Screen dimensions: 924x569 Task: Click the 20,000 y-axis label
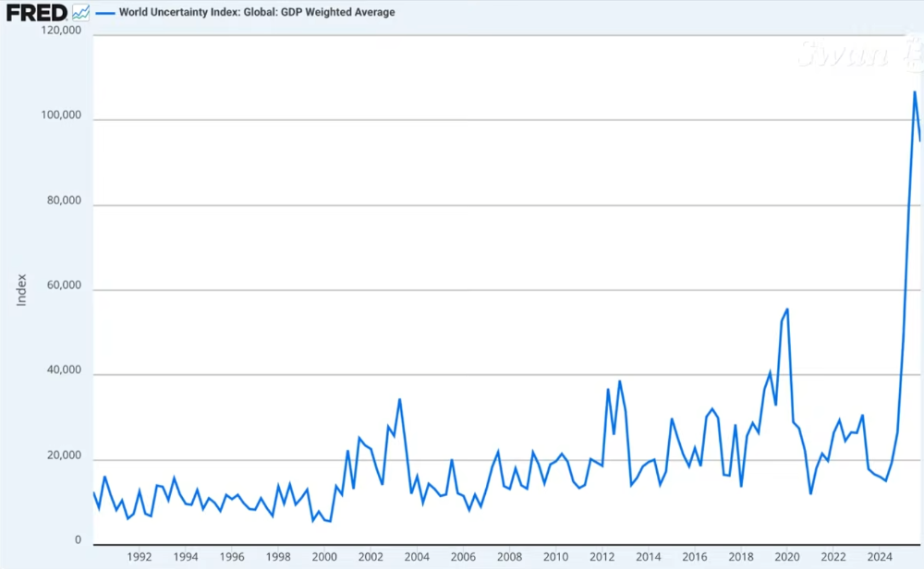click(x=65, y=456)
